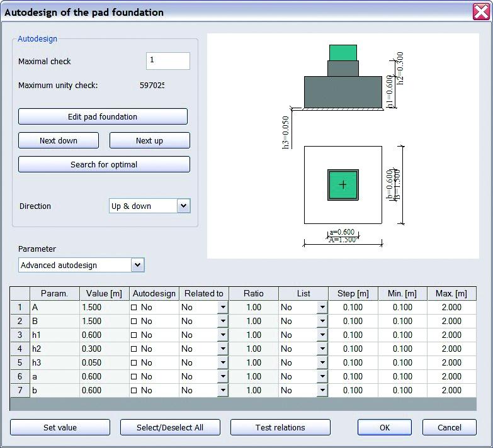The image size is (493, 448).
Task: Expand the List dropdown for row h2
Action: [322, 349]
